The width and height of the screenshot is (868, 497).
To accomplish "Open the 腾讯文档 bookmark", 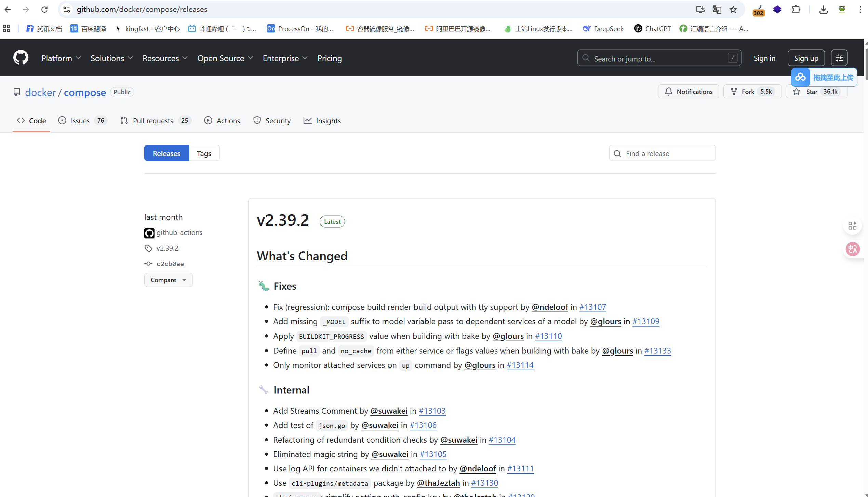I will coord(44,29).
